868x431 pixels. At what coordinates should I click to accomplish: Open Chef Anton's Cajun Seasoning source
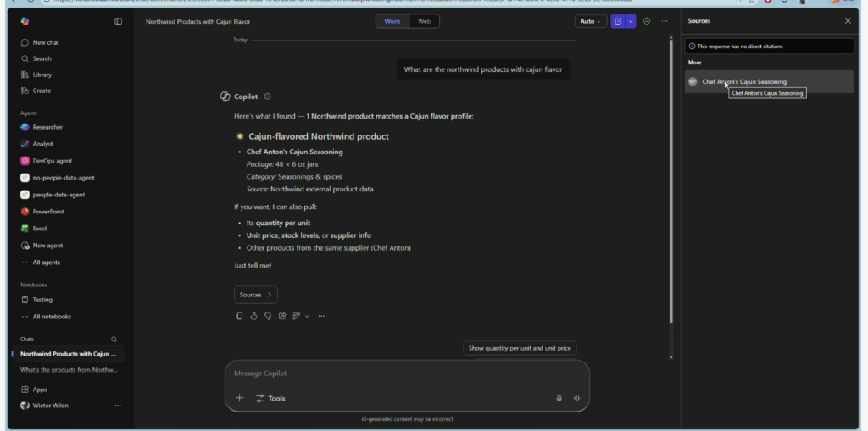coord(769,82)
